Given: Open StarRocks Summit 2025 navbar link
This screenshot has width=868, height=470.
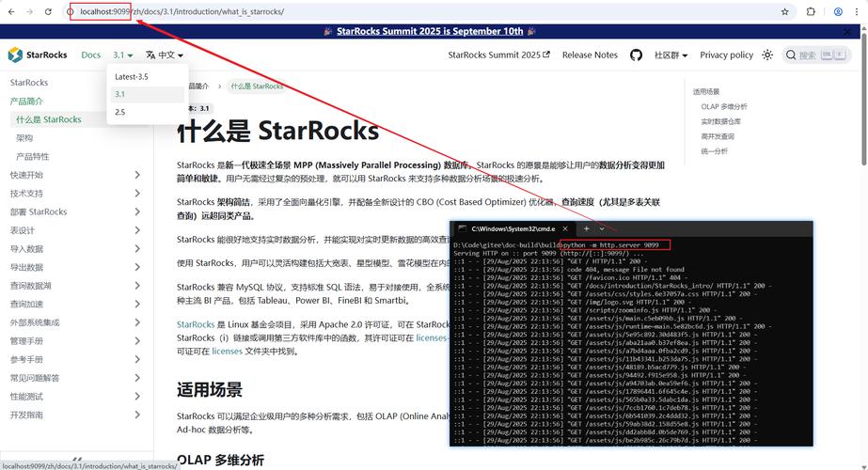Looking at the screenshot, I should [498, 55].
